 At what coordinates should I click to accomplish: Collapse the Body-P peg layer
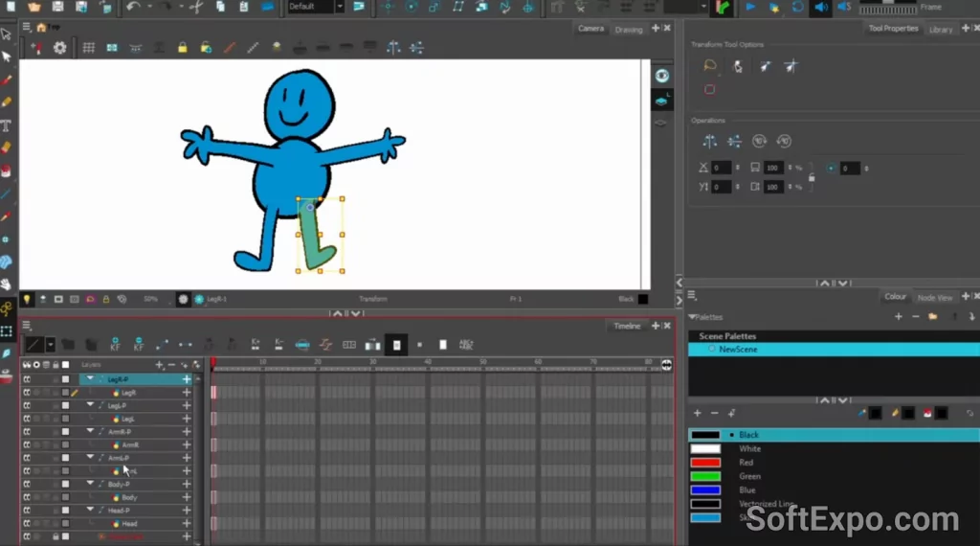point(91,485)
